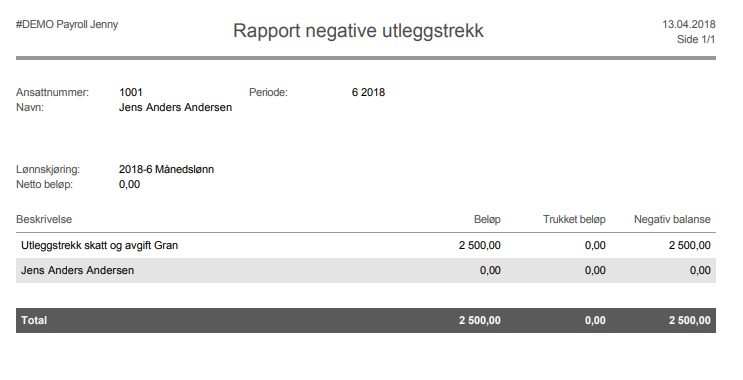Click the report title Rapport negative utleggstrekk
This screenshot has width=743, height=380.
(358, 31)
